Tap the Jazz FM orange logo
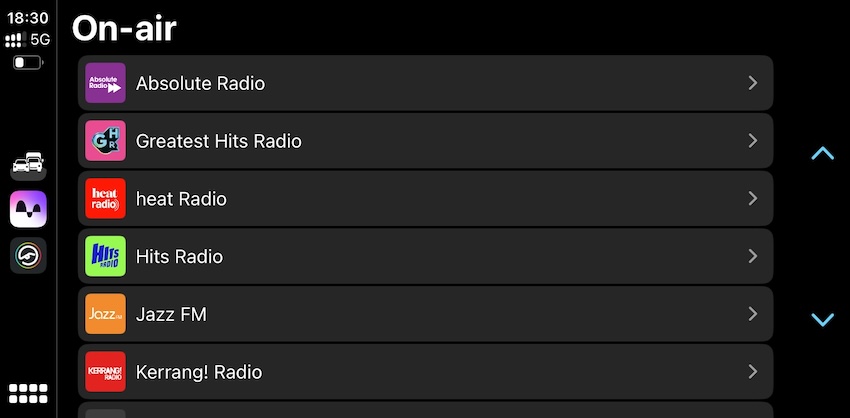This screenshot has height=418, width=850. point(105,314)
